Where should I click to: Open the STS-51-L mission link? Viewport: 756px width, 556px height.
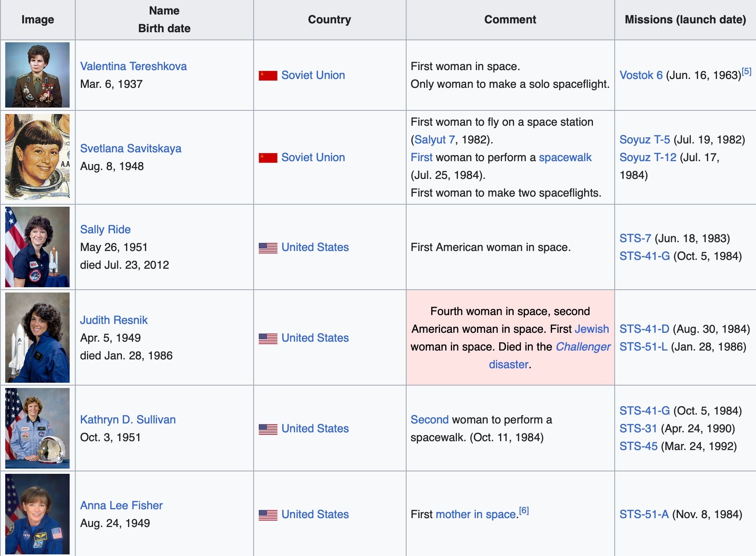pos(643,346)
